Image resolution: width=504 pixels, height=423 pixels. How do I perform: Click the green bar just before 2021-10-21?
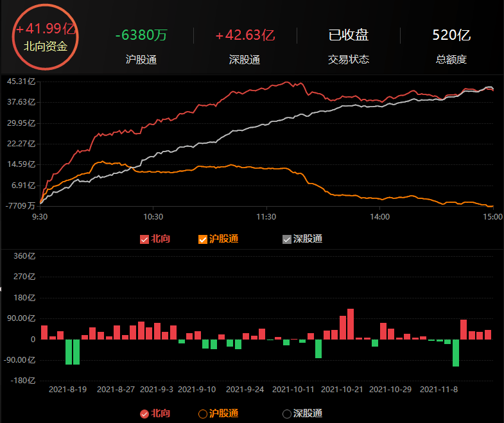click(318, 348)
